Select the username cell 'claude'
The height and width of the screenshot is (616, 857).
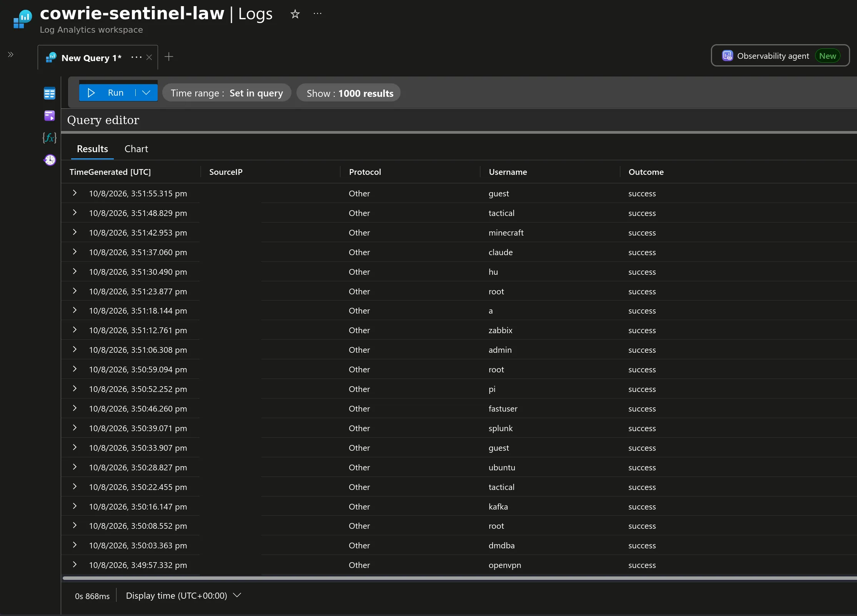pyautogui.click(x=500, y=252)
